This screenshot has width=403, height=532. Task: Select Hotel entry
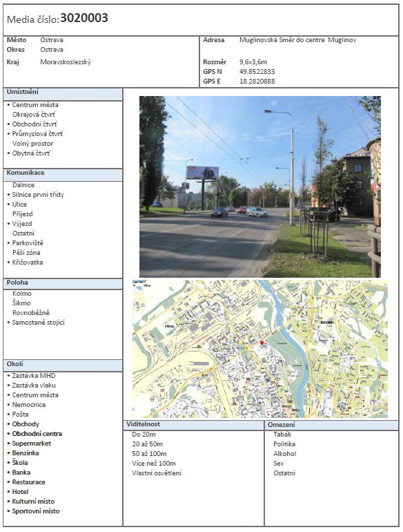coord(20,492)
